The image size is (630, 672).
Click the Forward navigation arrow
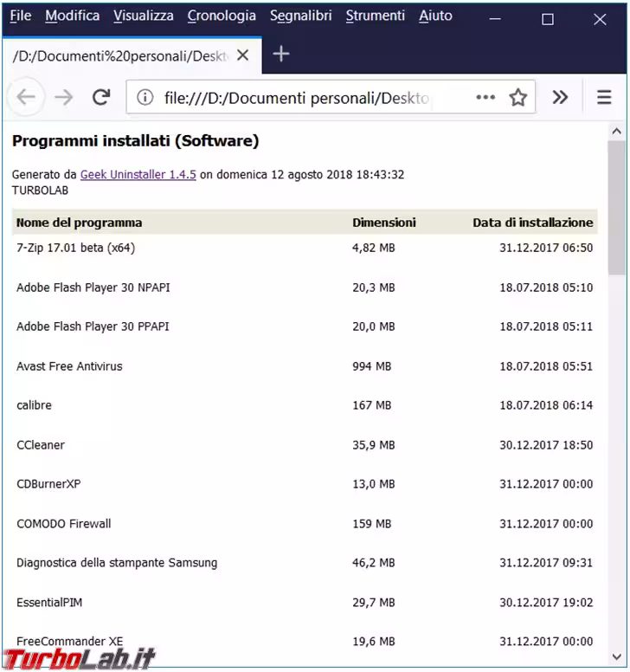63,97
